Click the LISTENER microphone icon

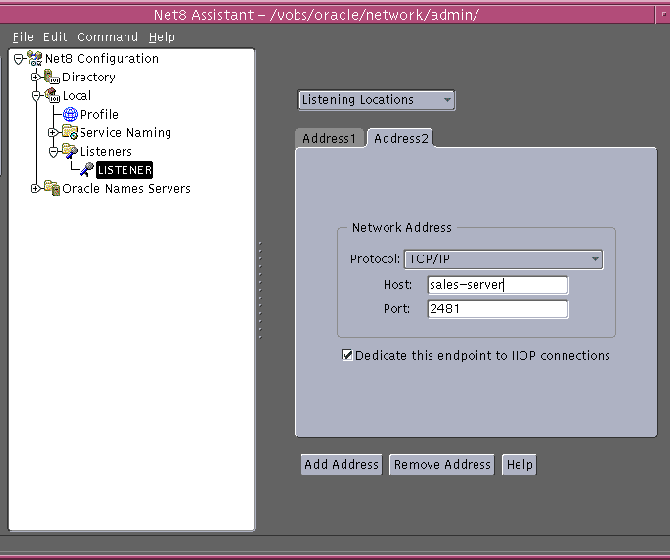(x=87, y=170)
